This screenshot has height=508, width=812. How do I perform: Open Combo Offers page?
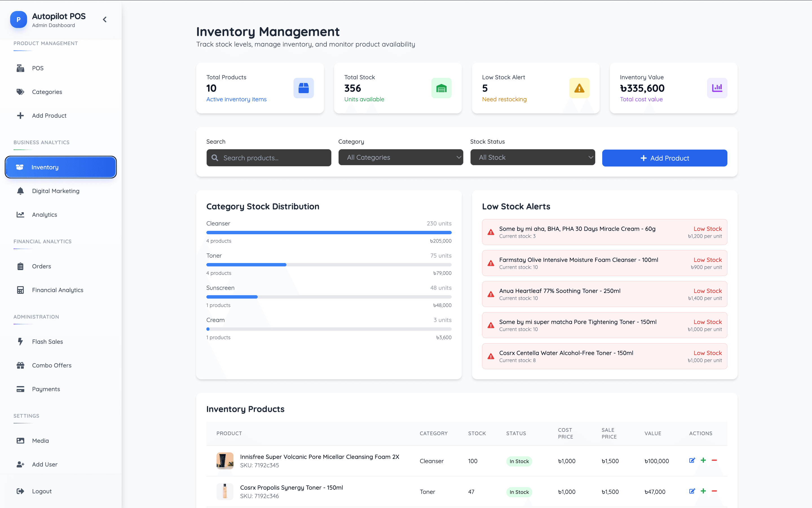pos(61,365)
